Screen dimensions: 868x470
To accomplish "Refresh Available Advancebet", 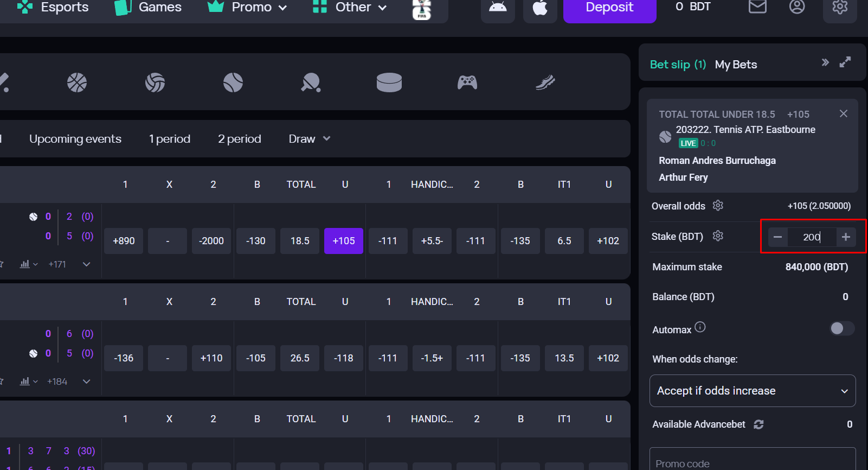I will [758, 424].
